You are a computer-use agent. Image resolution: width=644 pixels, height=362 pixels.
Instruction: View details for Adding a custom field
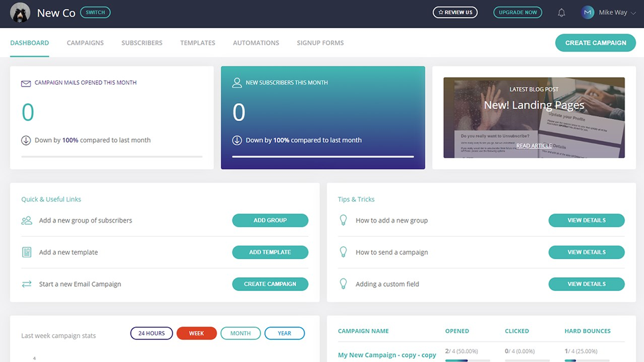pos(586,284)
